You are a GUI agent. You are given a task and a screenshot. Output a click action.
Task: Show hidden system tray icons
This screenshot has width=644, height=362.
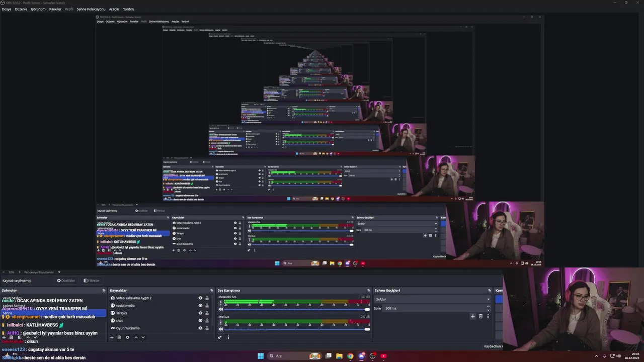(597, 356)
